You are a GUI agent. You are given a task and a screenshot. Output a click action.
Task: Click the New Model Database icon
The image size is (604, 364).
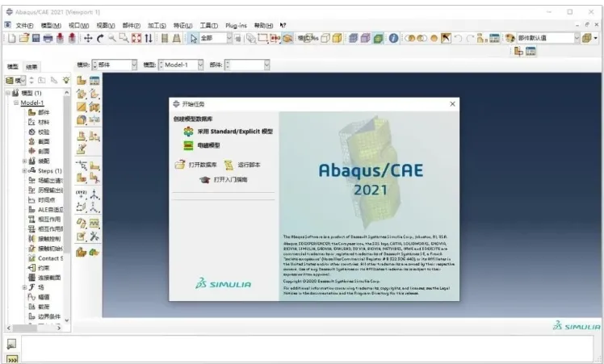pos(12,38)
